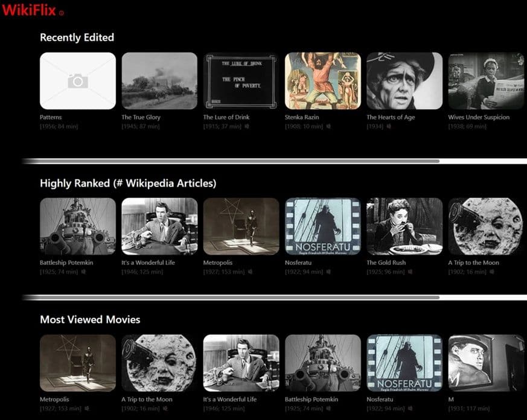Click muted speaker icon under Highly Ranked Metropolis
Viewport: 527px width, 420px height.
pos(250,272)
